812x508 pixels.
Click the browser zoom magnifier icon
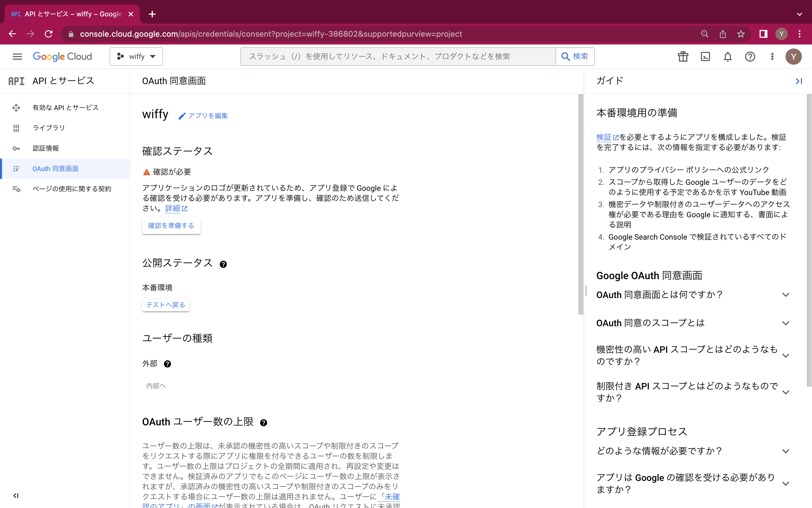coord(705,34)
